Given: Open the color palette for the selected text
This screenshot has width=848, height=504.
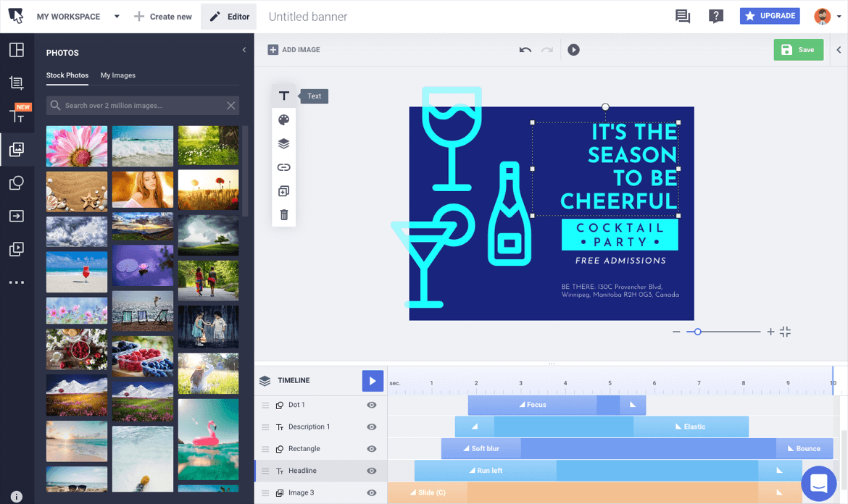Looking at the screenshot, I should (x=283, y=119).
